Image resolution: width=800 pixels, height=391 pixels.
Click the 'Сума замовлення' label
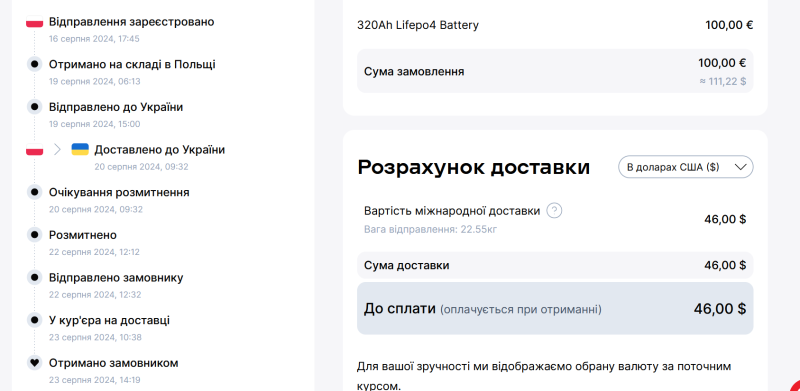coord(414,71)
